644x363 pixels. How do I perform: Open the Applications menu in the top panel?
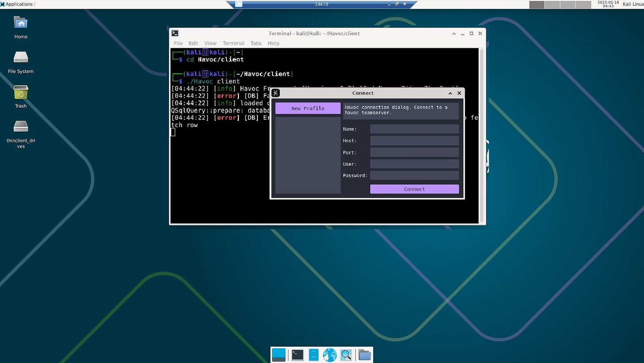[17, 4]
